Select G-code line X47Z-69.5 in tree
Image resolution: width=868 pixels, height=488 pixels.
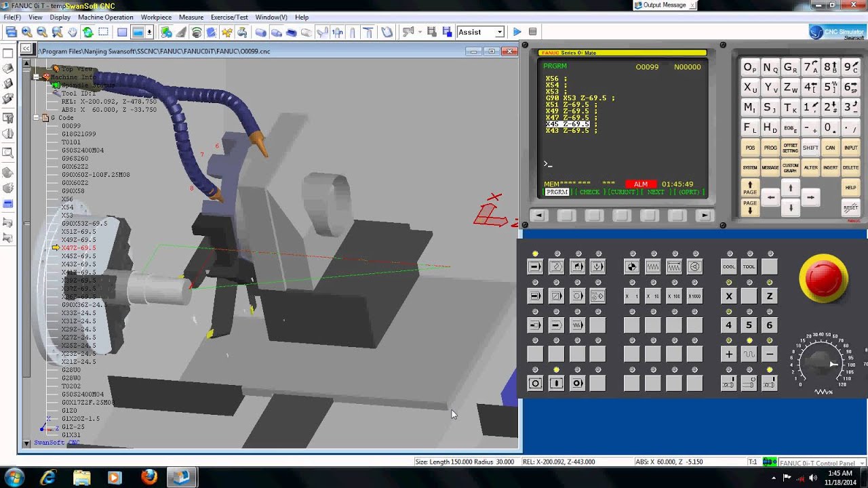click(x=79, y=248)
